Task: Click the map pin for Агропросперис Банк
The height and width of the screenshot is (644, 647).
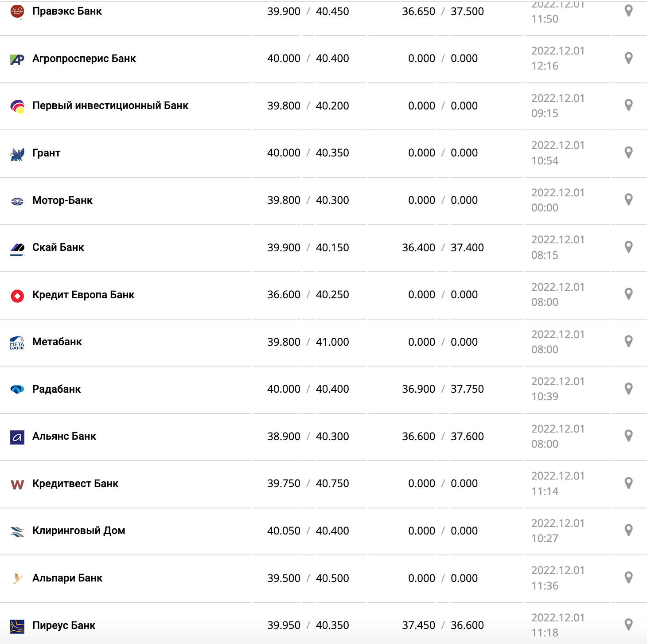Action: (x=628, y=58)
